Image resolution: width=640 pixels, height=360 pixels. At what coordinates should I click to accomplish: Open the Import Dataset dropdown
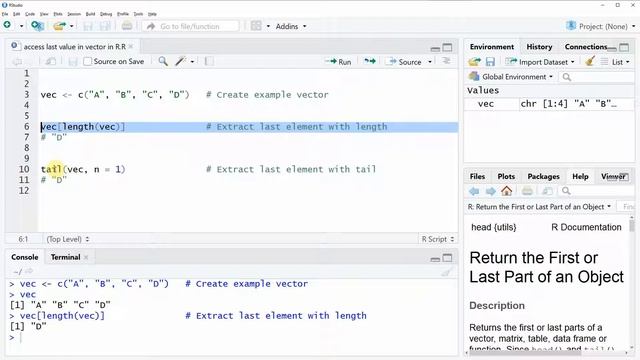click(540, 62)
